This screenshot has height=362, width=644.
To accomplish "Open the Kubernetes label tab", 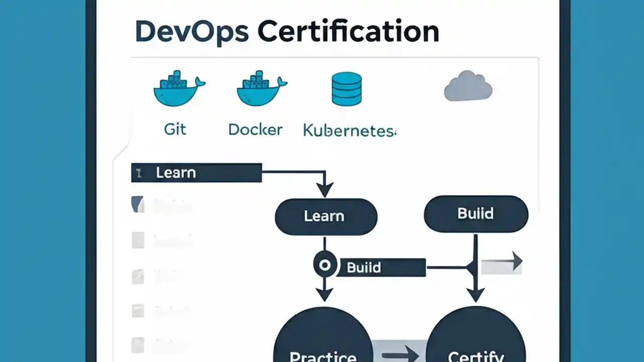I will pyautogui.click(x=349, y=131).
